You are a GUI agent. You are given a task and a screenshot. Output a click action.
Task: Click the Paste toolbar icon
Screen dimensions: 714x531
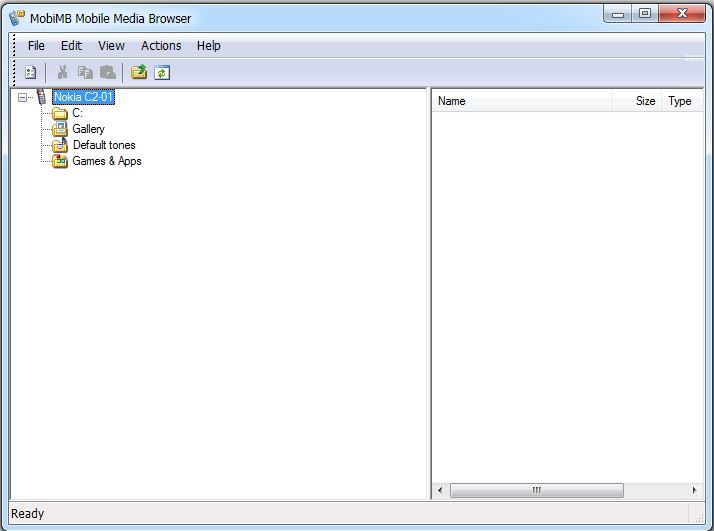click(108, 72)
